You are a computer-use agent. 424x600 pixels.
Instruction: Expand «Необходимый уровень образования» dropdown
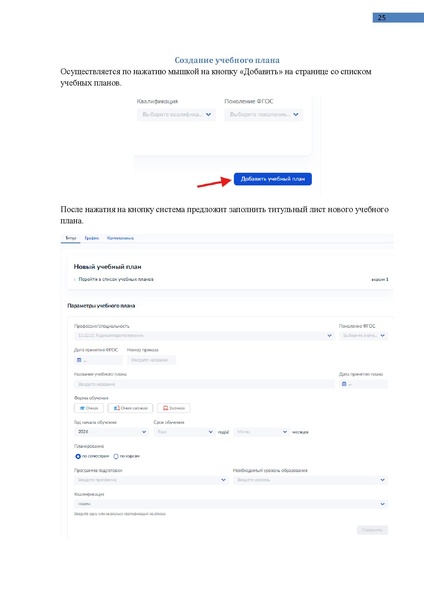310,480
